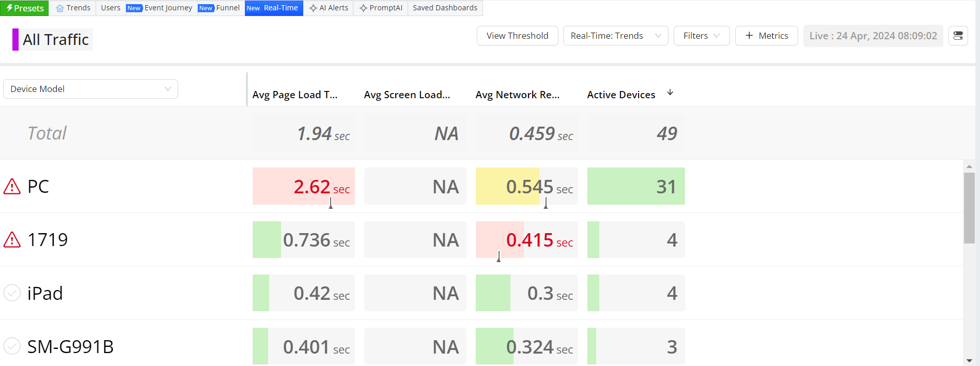Click the lightning Presets button

pyautogui.click(x=25, y=8)
